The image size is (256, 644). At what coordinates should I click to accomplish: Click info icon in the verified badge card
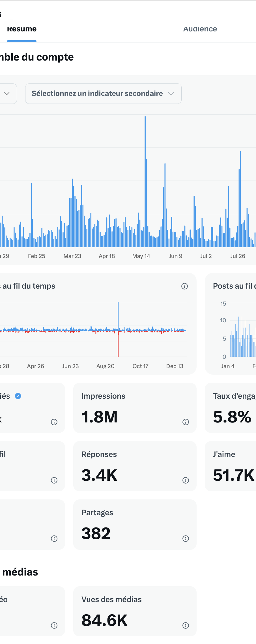pos(54,422)
